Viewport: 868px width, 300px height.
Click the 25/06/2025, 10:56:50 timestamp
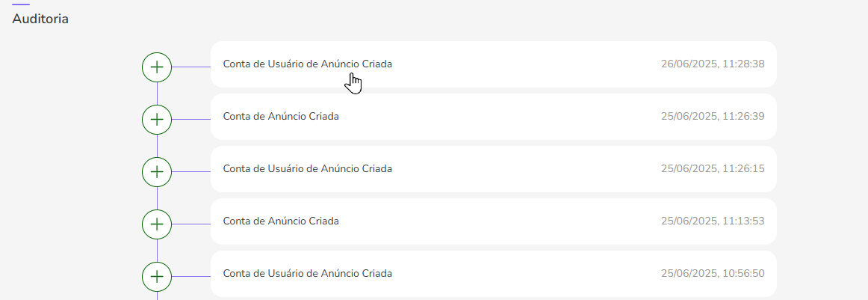(713, 274)
